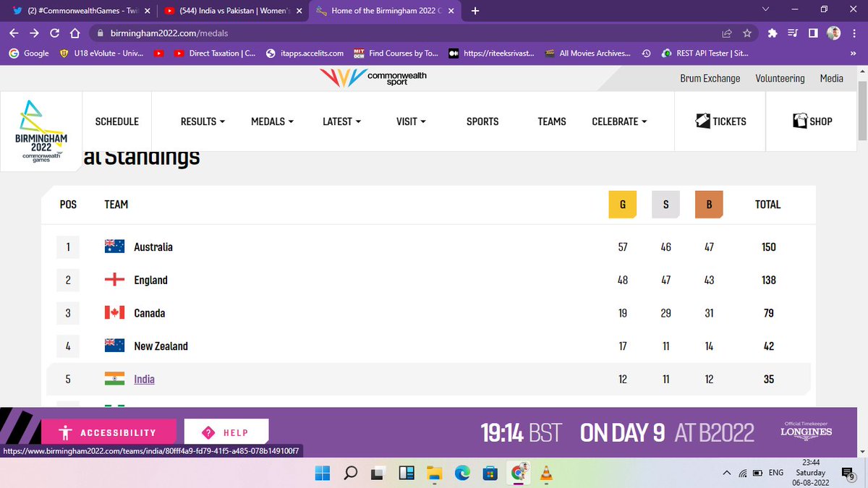The image size is (868, 488).
Task: Launch Microsoft Edge from the taskbar
Action: click(x=461, y=473)
